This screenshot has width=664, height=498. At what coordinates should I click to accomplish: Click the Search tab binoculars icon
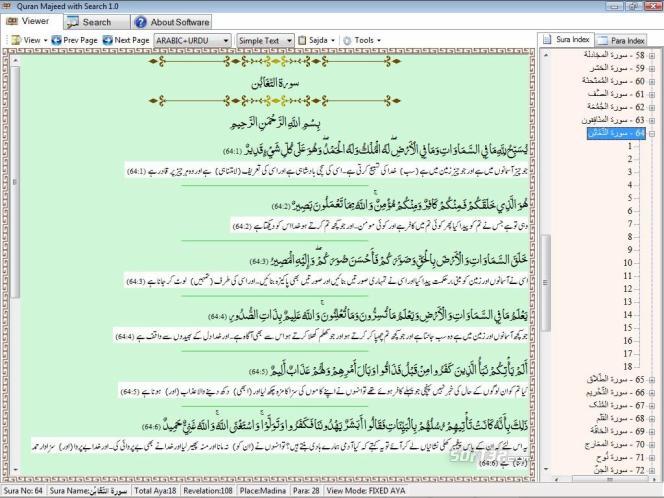tap(73, 22)
